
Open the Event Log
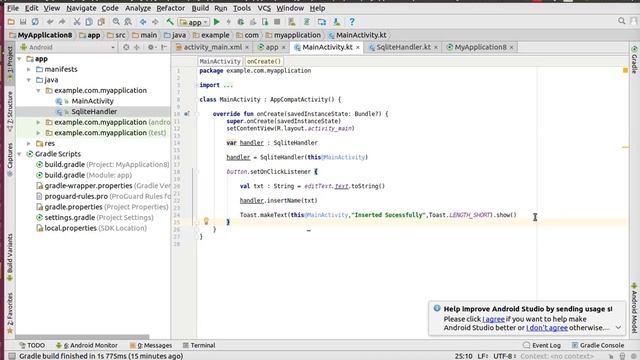coord(542,345)
